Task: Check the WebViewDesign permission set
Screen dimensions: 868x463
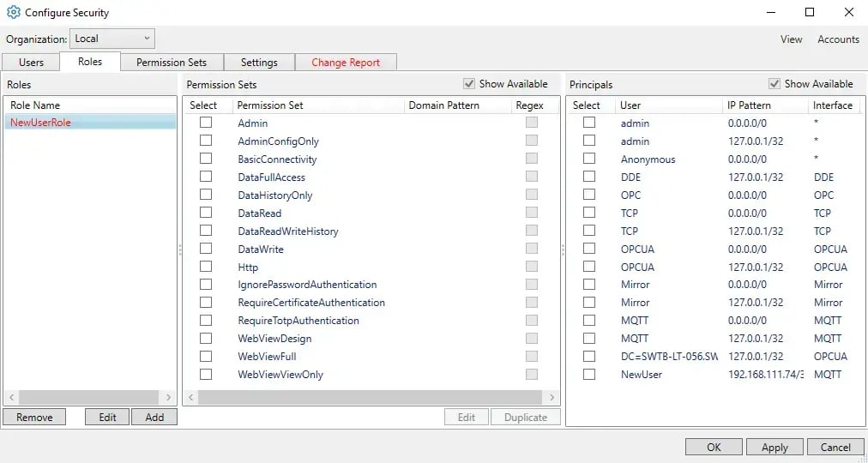Action: coord(206,339)
